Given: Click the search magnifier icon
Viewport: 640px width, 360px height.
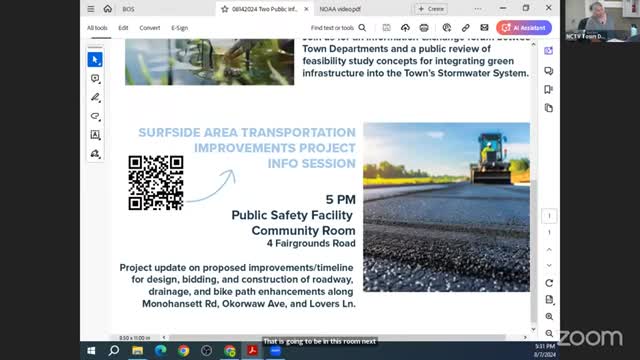Looking at the screenshot, I should tap(362, 28).
